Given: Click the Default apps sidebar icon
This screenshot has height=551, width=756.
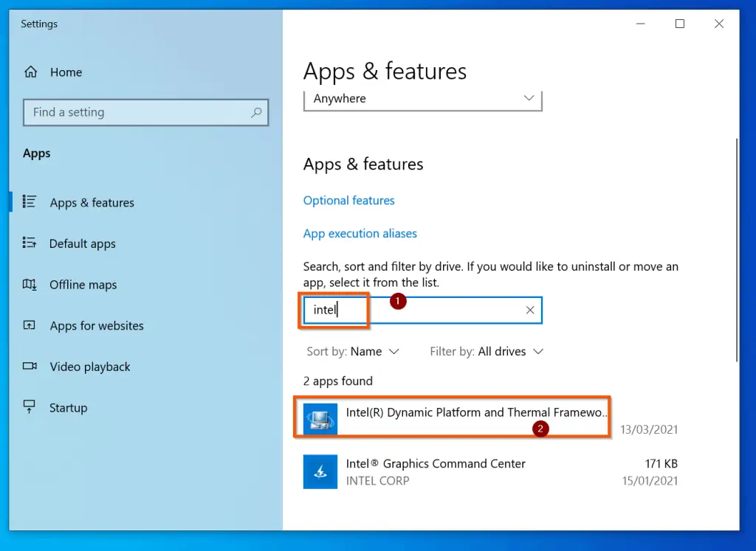Looking at the screenshot, I should (30, 243).
